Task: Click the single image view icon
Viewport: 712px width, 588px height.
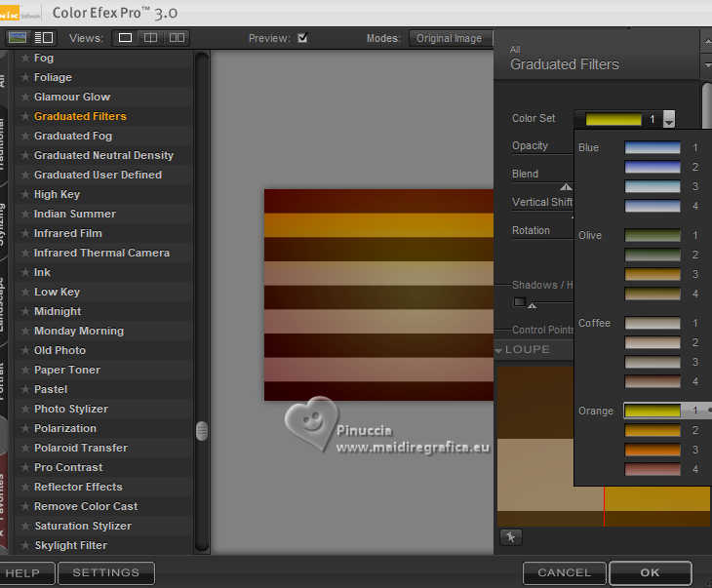Action: tap(125, 38)
